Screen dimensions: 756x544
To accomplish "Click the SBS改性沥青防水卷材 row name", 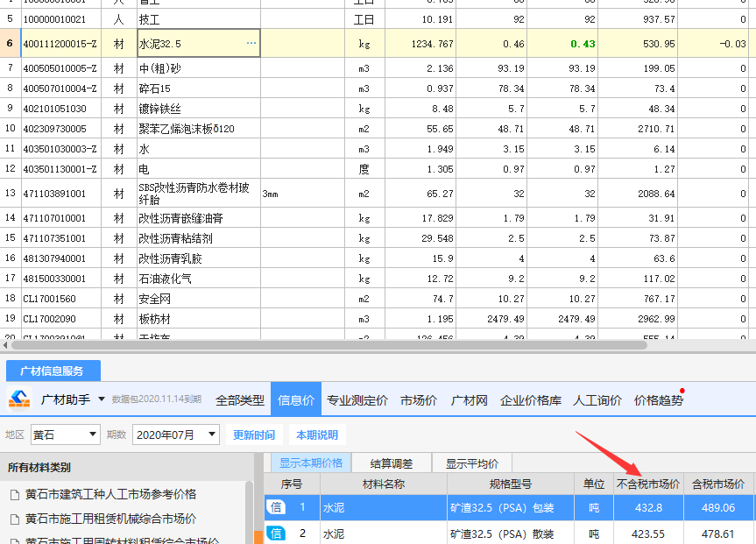I will [x=194, y=194].
